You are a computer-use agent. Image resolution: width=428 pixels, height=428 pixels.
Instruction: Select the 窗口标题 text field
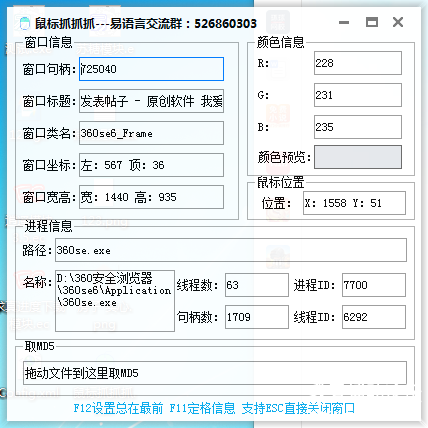[x=151, y=101]
